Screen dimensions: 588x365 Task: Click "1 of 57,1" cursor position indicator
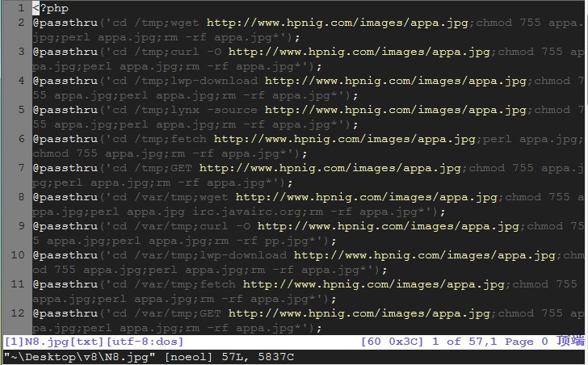464,342
